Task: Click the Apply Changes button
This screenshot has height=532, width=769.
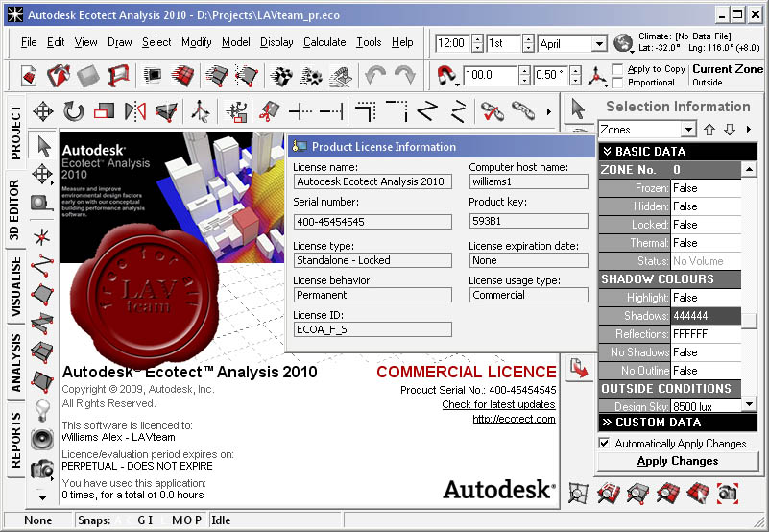Action: click(x=677, y=461)
